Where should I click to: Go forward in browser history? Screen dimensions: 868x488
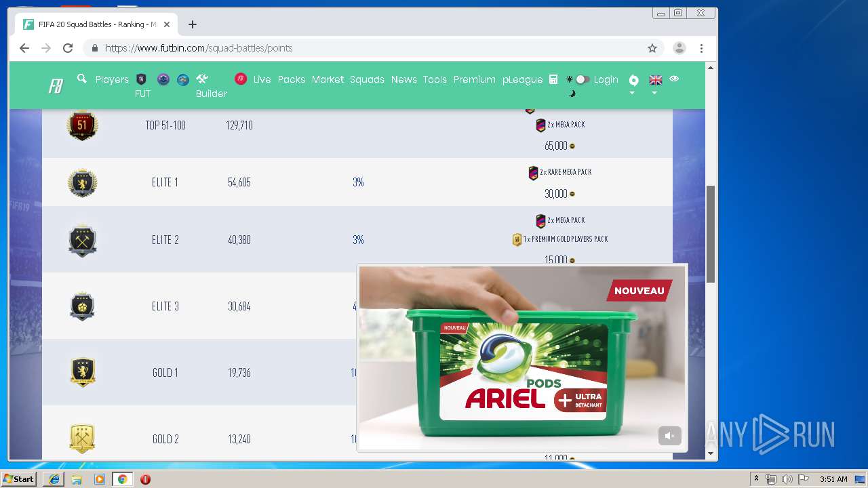46,48
